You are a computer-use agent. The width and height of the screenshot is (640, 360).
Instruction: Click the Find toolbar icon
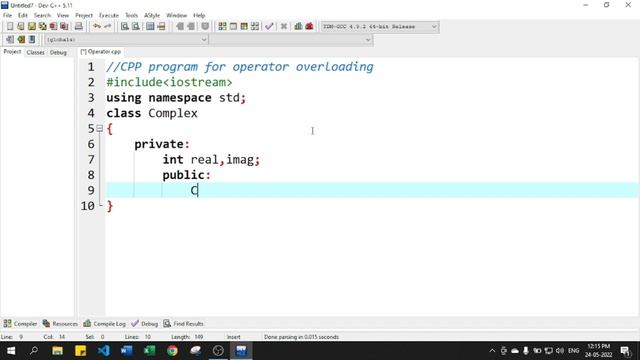point(124,27)
